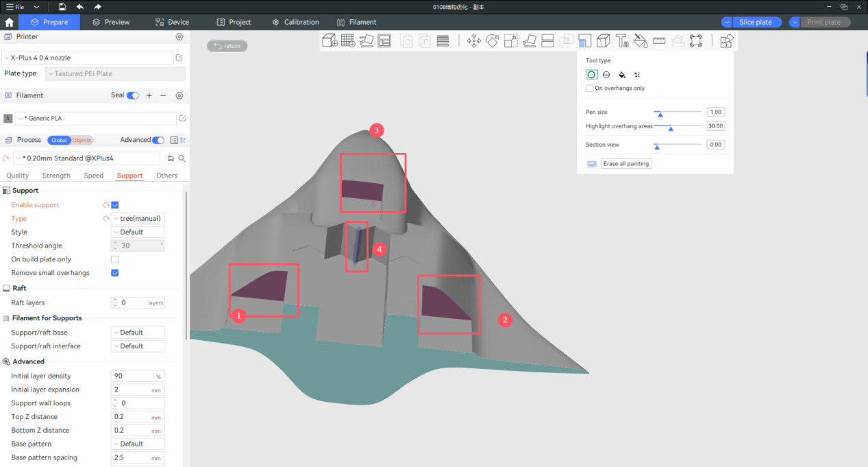
Task: Toggle the On build plate only option
Action: [114, 259]
